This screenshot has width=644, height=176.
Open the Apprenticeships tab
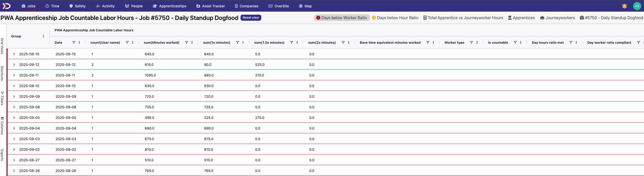(170, 6)
